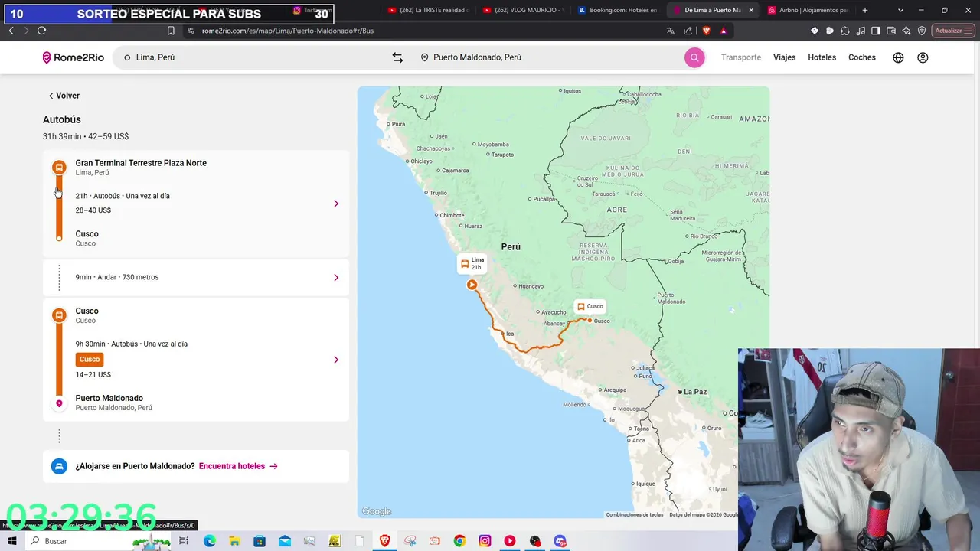This screenshot has width=980, height=551.
Task: Open Mail app from taskbar
Action: 285,541
